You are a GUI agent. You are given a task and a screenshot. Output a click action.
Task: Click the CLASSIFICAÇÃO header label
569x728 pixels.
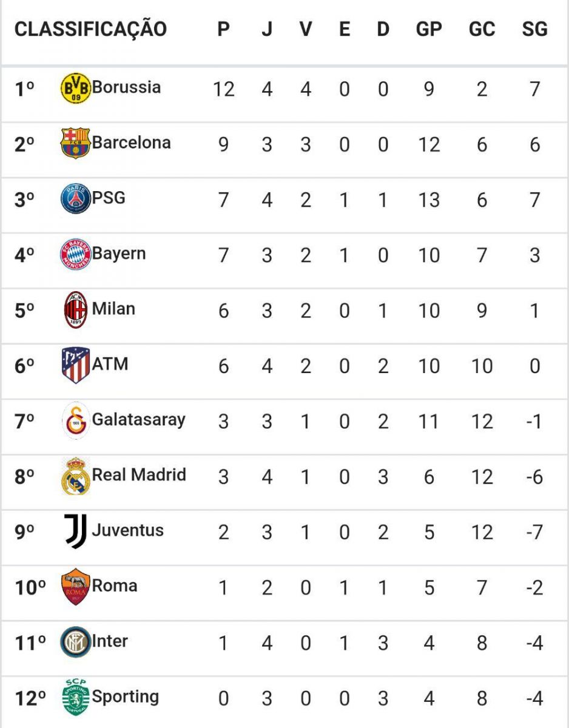click(x=90, y=29)
